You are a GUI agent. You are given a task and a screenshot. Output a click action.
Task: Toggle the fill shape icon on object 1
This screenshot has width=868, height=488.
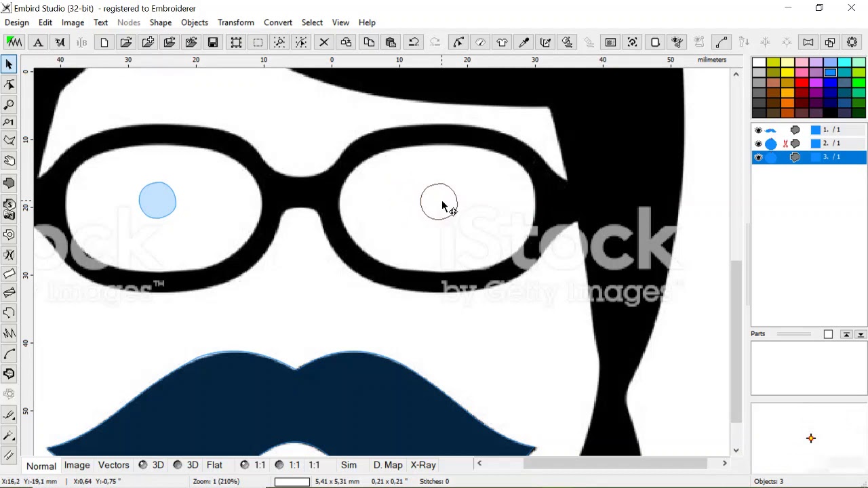pyautogui.click(x=795, y=130)
